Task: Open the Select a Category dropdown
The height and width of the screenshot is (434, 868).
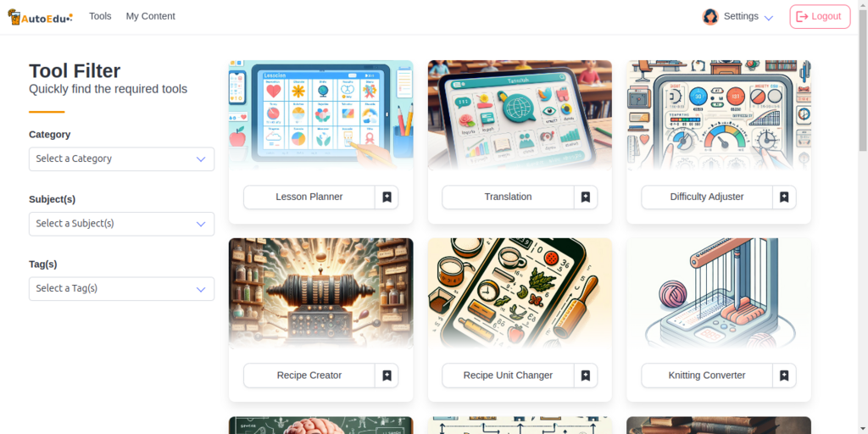Action: 122,159
